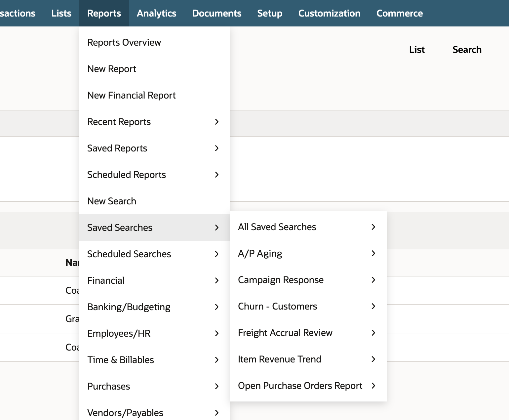
Task: Expand the Banking/Budgeting chevron
Action: click(x=217, y=307)
